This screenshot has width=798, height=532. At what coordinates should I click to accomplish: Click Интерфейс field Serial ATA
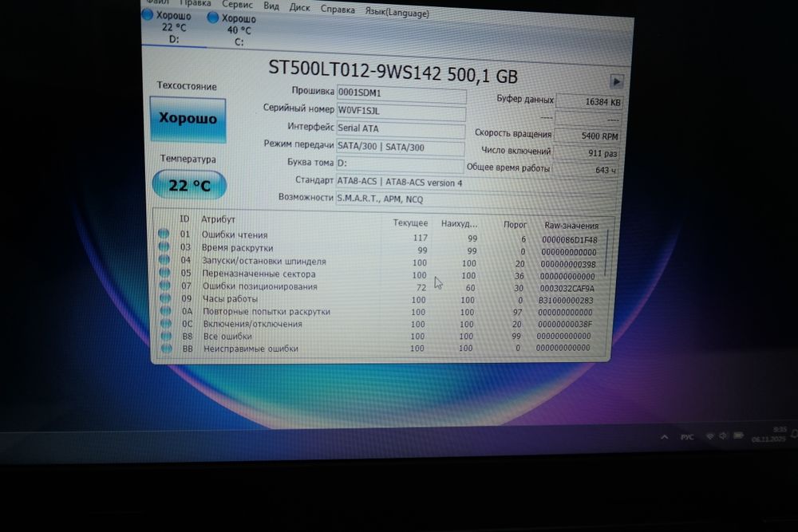pos(401,130)
